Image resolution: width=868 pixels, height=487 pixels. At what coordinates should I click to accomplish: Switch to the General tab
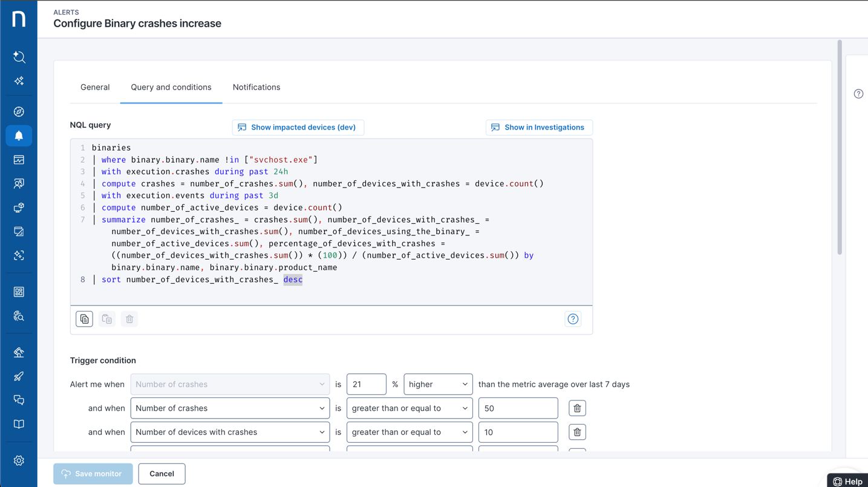coord(95,87)
